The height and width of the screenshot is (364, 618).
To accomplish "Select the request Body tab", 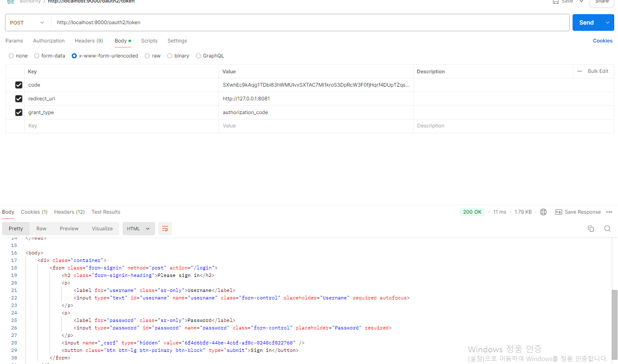I will [123, 41].
